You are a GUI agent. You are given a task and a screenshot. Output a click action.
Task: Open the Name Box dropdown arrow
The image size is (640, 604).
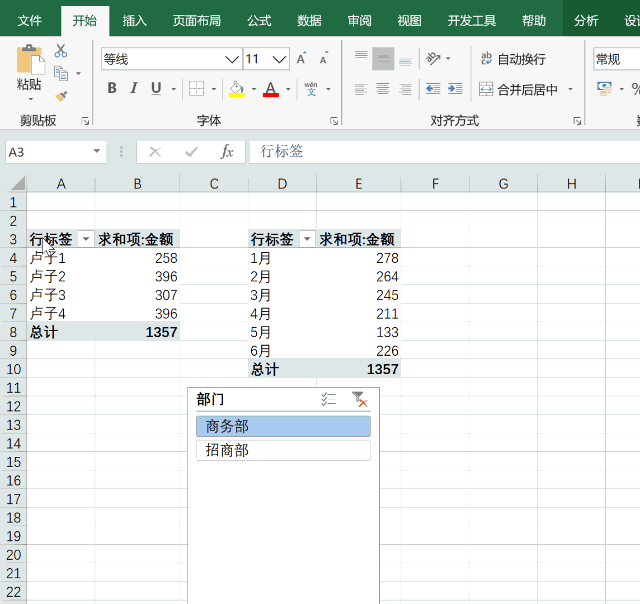[97, 151]
